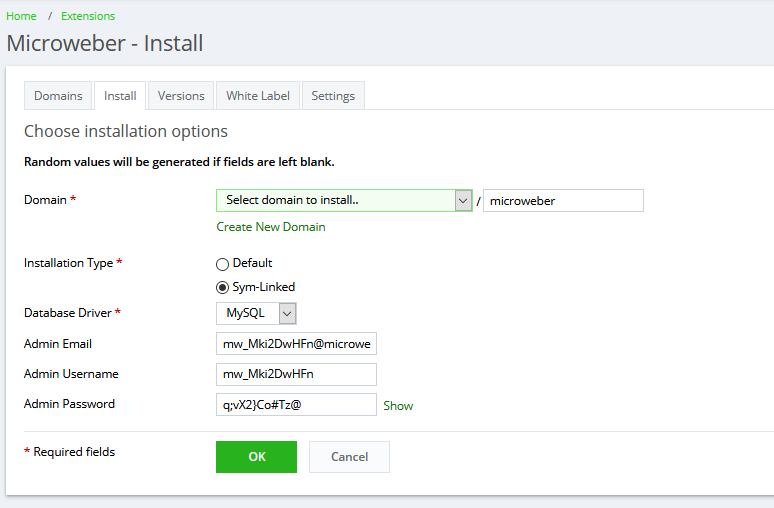Select the Install tab

[120, 96]
